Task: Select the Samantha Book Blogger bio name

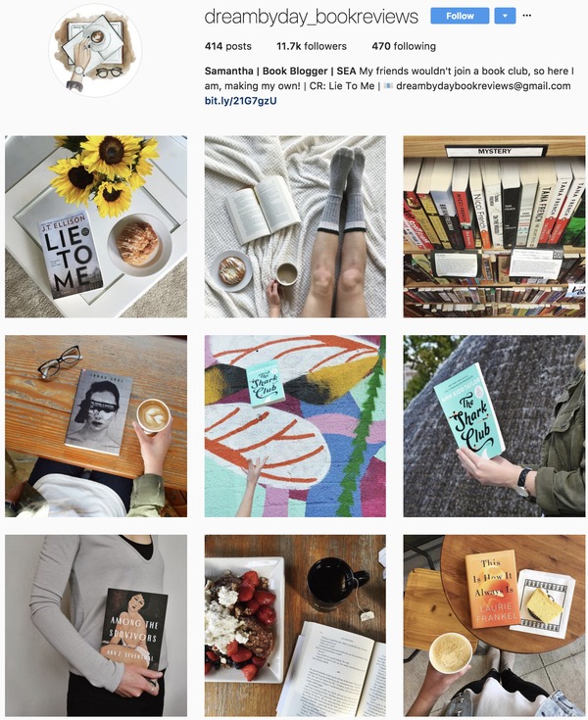Action: (x=280, y=72)
